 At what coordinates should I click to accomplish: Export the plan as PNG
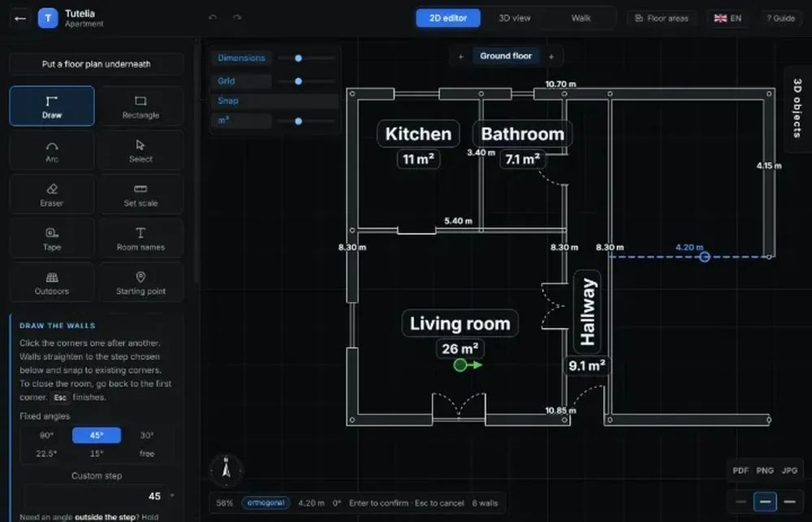[765, 471]
